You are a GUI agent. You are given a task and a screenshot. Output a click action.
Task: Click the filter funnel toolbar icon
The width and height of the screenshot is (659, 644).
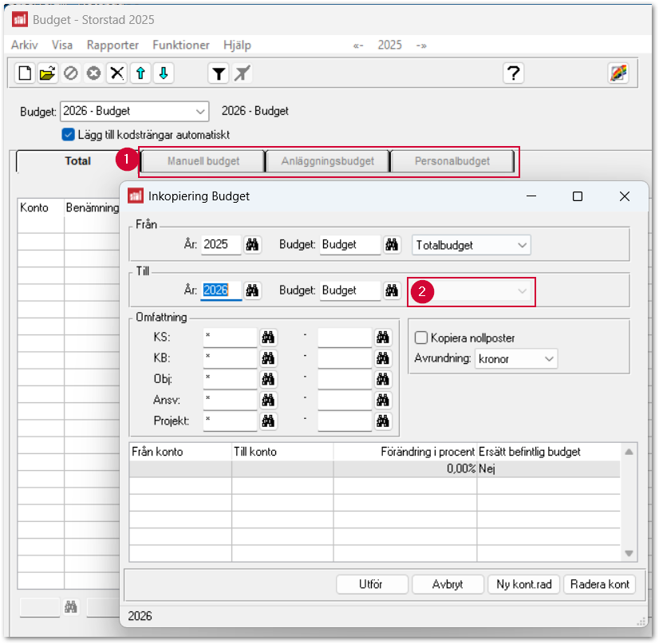218,73
